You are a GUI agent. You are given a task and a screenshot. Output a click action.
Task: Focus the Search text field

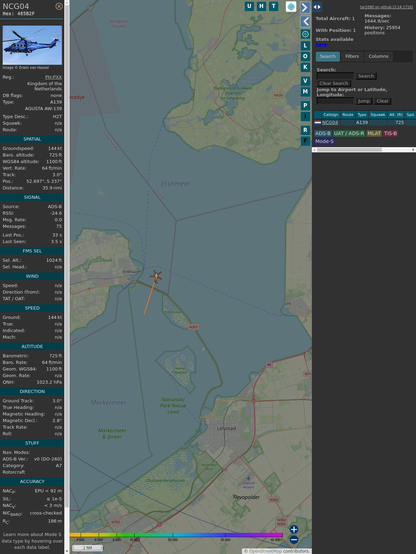click(335, 76)
